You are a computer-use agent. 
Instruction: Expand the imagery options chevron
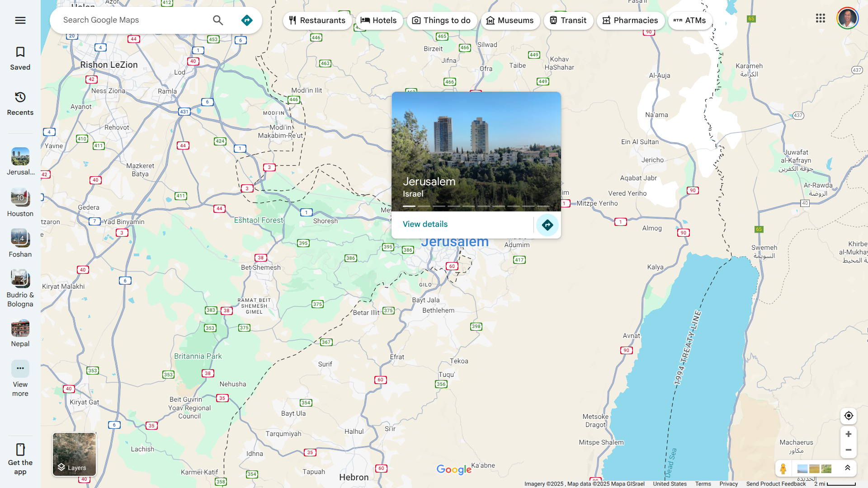[848, 468]
